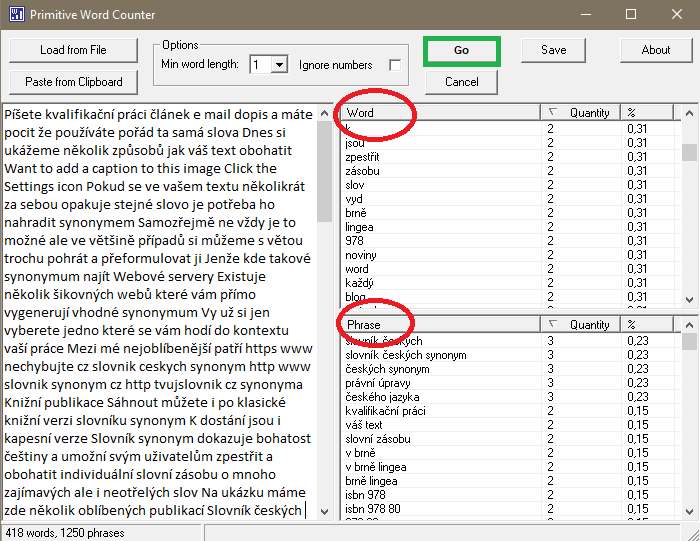
Task: Save results with the Save button
Action: point(554,50)
